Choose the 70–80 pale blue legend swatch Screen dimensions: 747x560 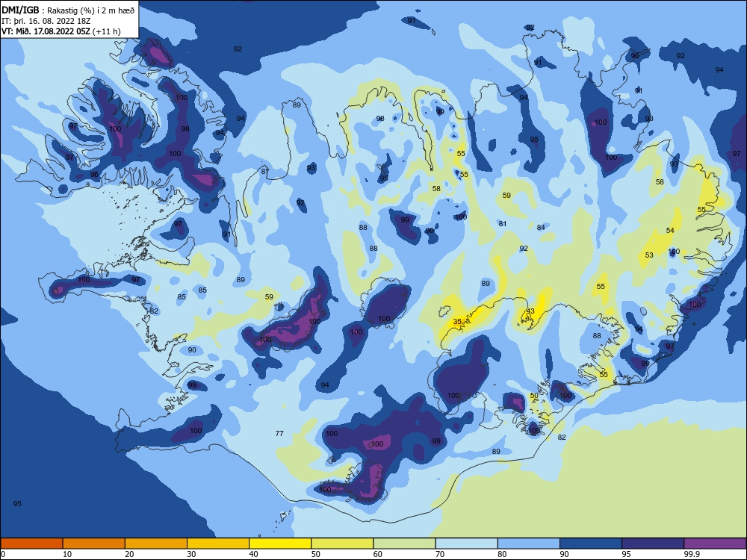[x=467, y=544]
